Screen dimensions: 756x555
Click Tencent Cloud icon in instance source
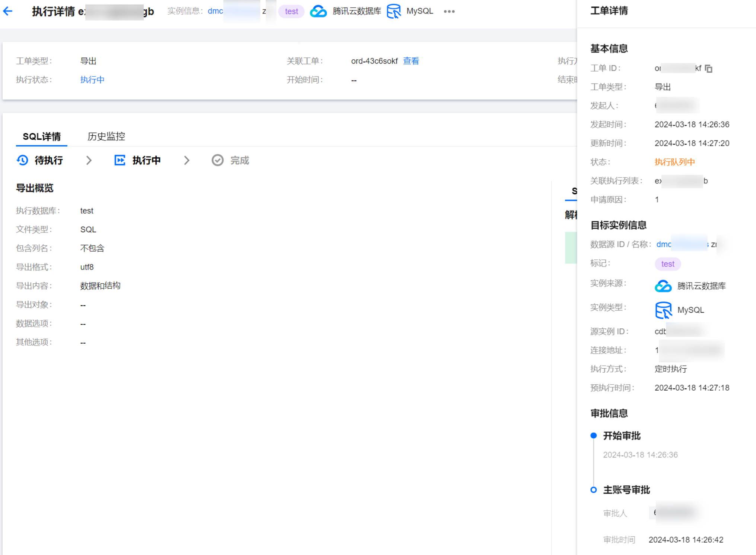point(663,286)
